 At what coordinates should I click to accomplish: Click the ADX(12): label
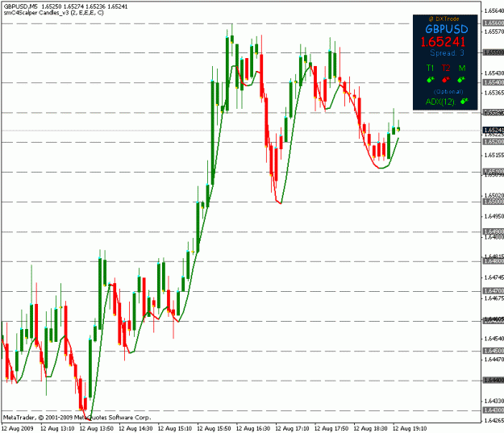[440, 102]
